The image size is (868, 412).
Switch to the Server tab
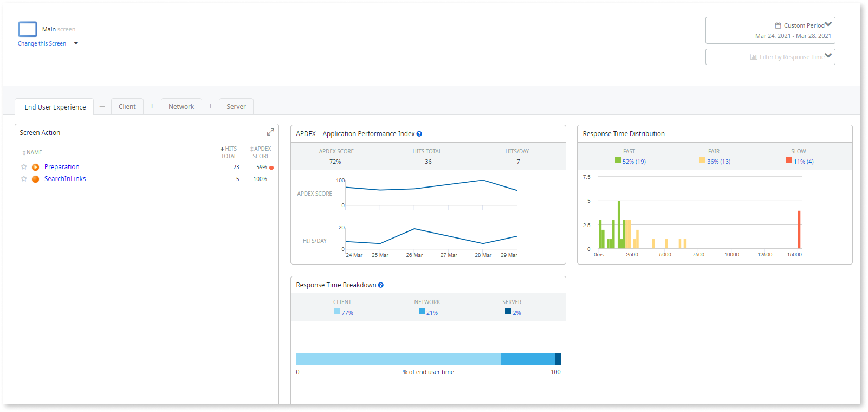tap(236, 107)
